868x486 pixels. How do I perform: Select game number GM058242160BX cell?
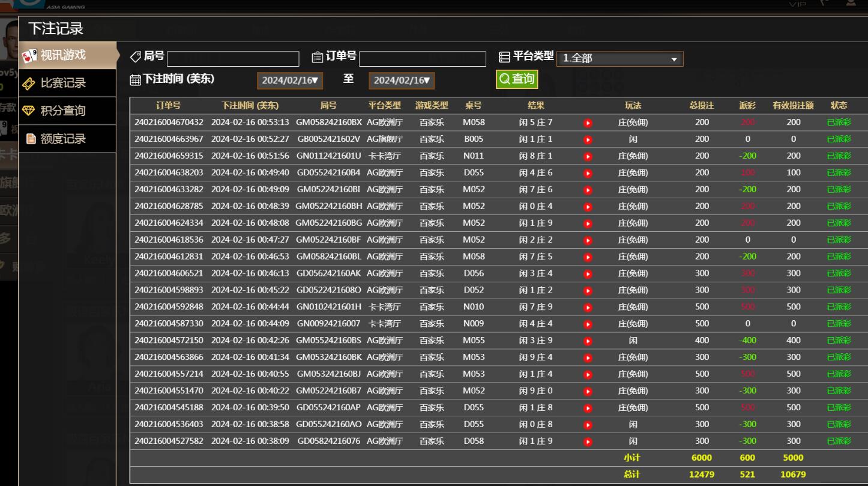point(329,123)
